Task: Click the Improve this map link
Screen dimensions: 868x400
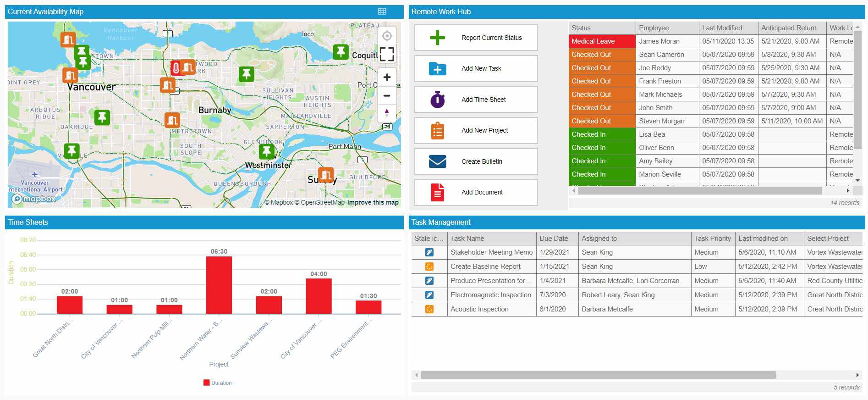Action: click(x=373, y=202)
